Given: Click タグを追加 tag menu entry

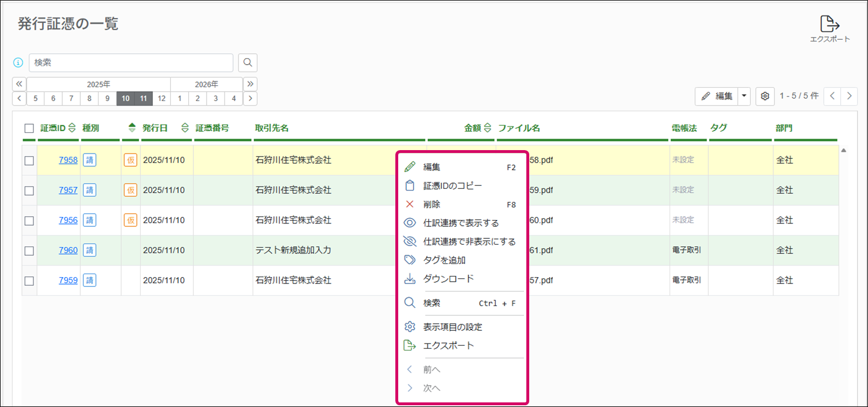Looking at the screenshot, I should click(444, 260).
